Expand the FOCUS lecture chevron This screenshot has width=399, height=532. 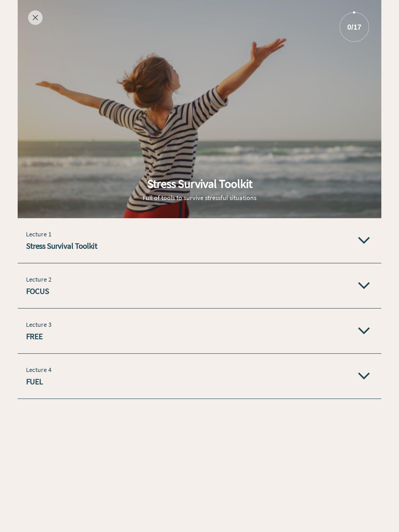point(364,285)
